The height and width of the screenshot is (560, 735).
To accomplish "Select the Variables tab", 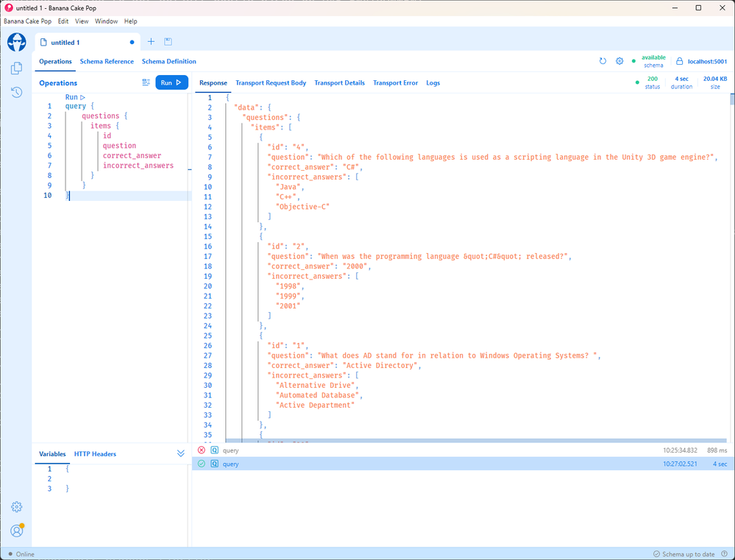I will 52,454.
